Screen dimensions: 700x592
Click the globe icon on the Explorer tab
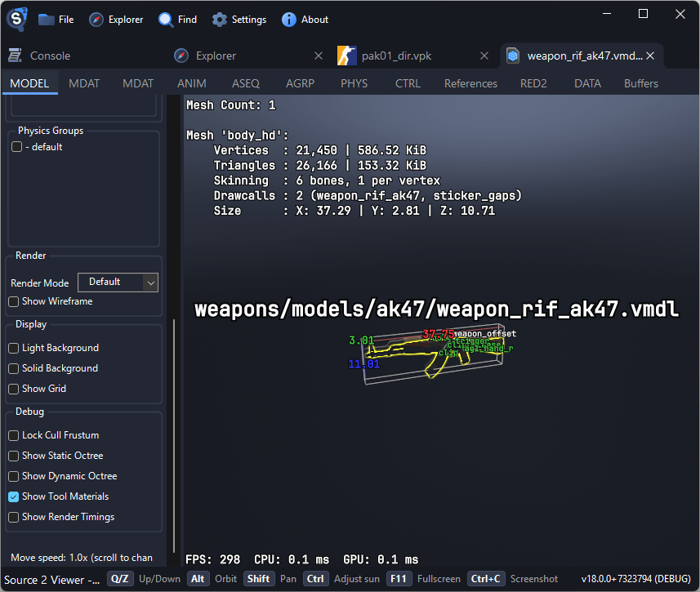[181, 56]
